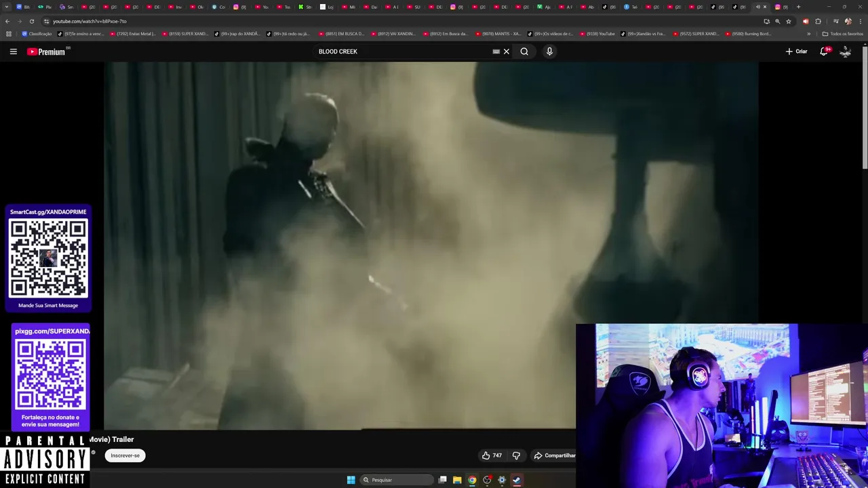
Task: Switch to the Loj tab
Action: (327, 7)
